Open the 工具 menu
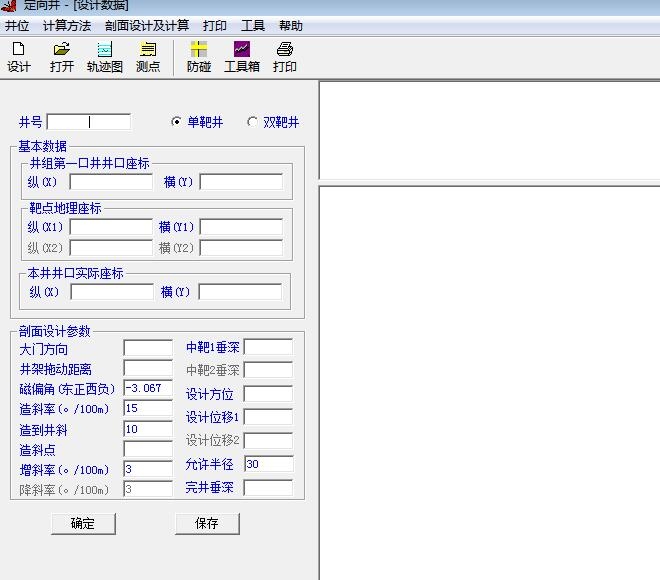The height and width of the screenshot is (580, 660). (253, 26)
